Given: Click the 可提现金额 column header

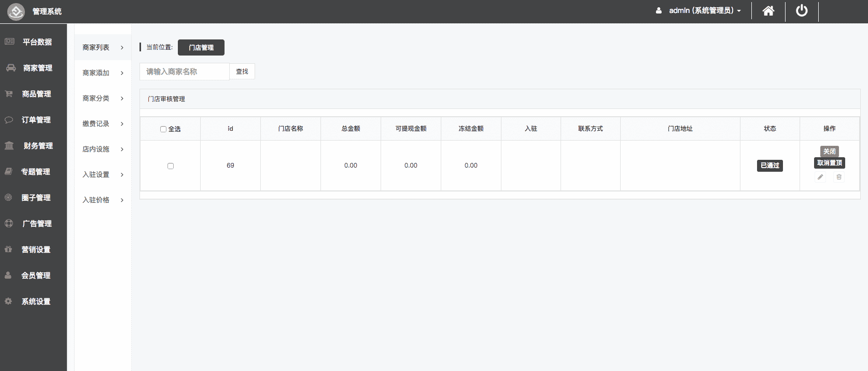Looking at the screenshot, I should tap(411, 129).
